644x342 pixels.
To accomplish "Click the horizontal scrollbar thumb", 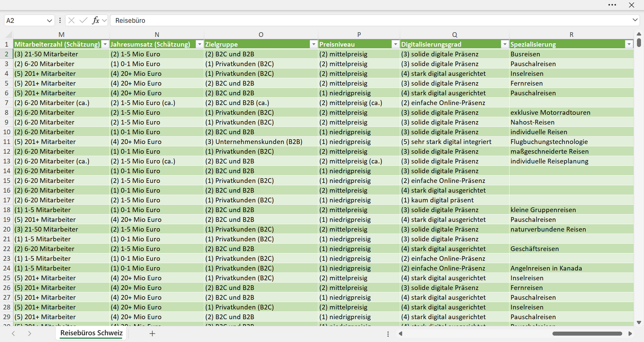I will pos(587,334).
